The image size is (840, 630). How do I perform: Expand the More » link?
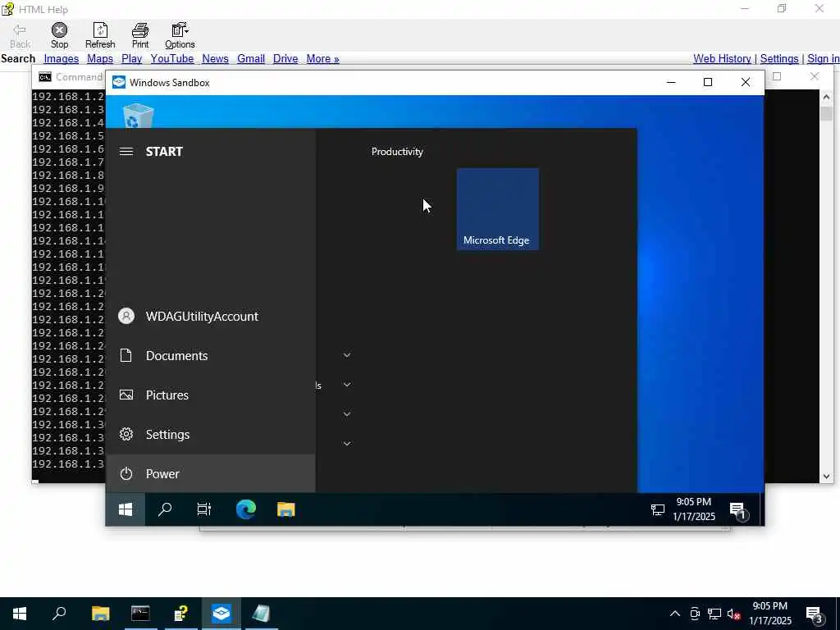[322, 58]
